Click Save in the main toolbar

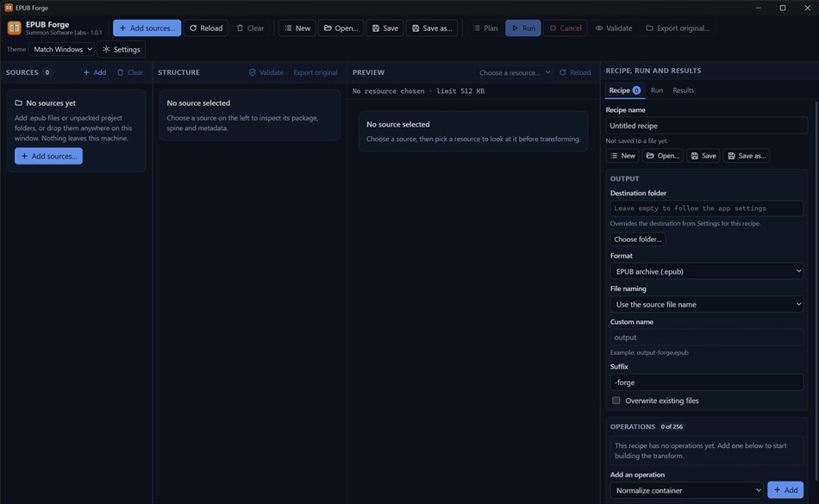point(385,28)
